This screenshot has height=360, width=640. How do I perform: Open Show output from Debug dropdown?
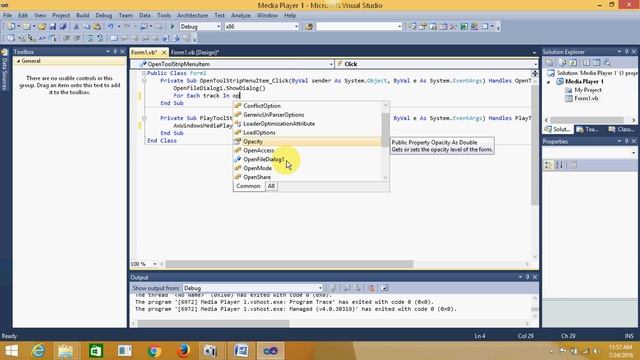320,288
